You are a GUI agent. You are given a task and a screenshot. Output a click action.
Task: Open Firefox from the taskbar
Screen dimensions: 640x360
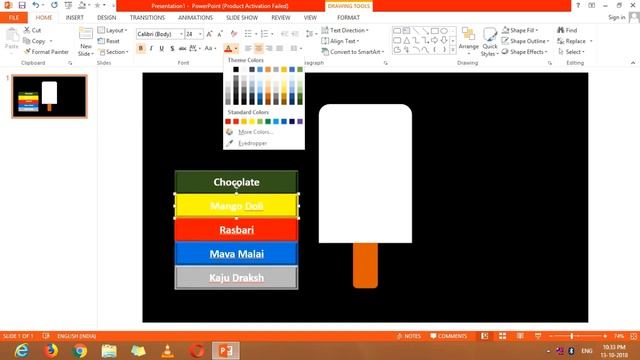pos(51,351)
